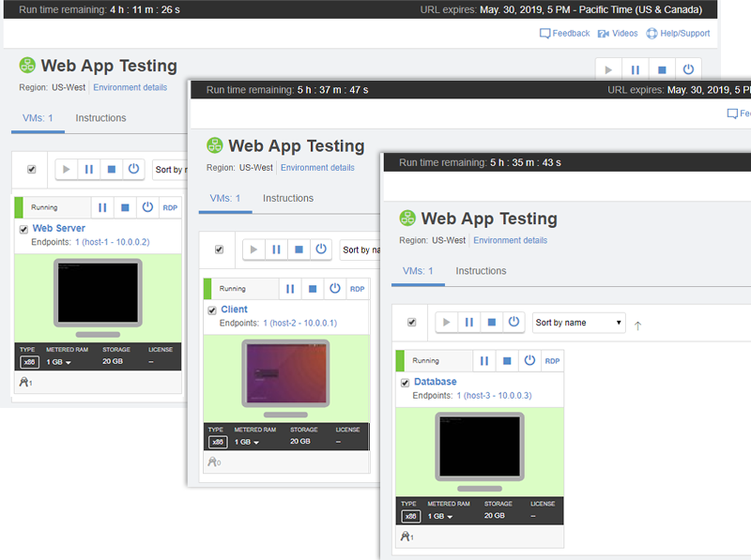
Task: Select the Web Server VM checkbox
Action: click(x=22, y=228)
